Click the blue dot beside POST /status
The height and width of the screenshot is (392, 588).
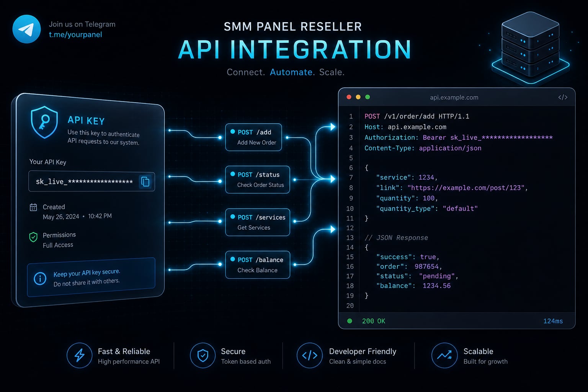[x=233, y=174]
